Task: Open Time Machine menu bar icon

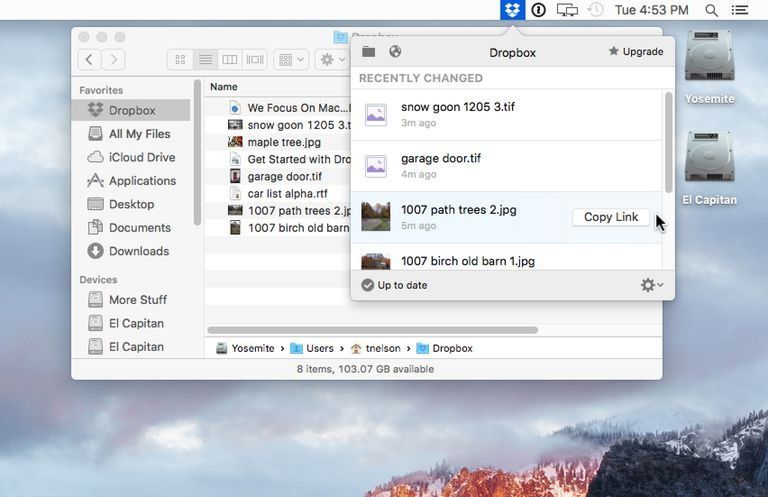Action: coord(596,10)
